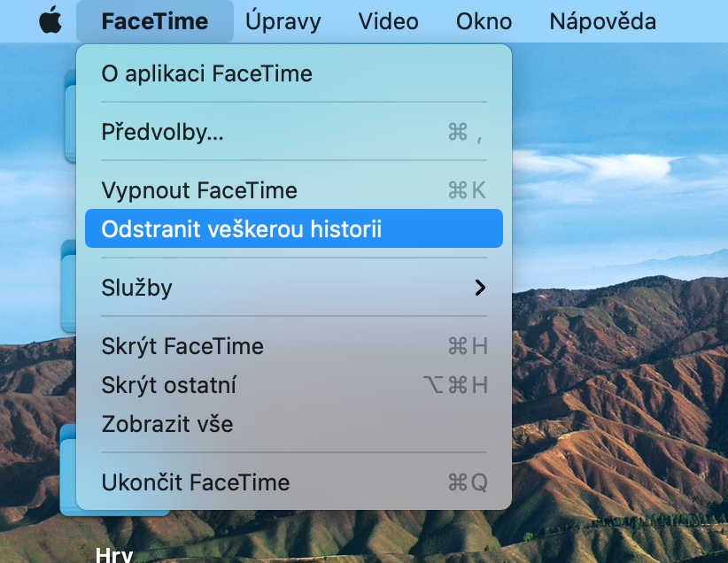Viewport: 728px width, 563px height.
Task: Click Odstranit veškerou historii
Action: click(x=242, y=229)
